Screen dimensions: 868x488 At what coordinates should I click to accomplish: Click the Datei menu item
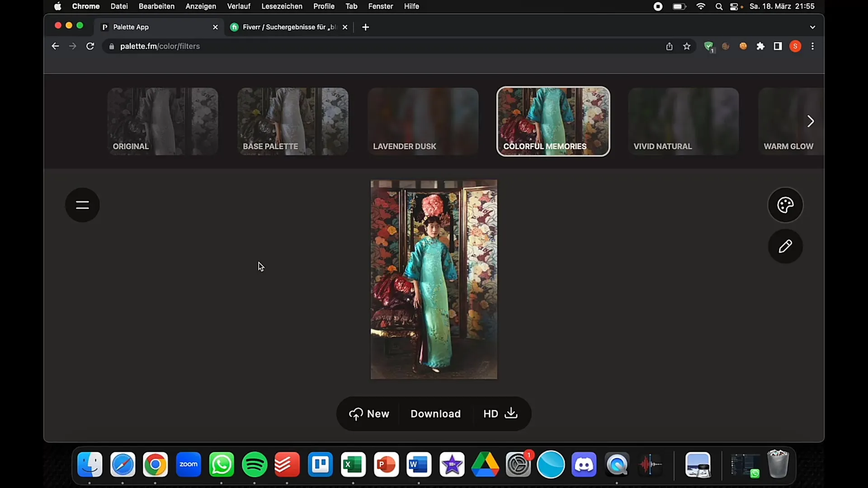118,7
